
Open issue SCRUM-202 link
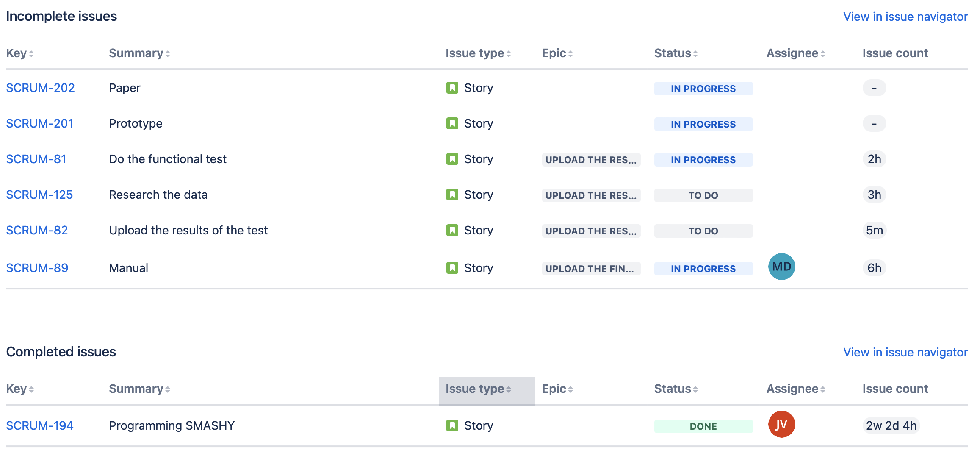click(40, 88)
